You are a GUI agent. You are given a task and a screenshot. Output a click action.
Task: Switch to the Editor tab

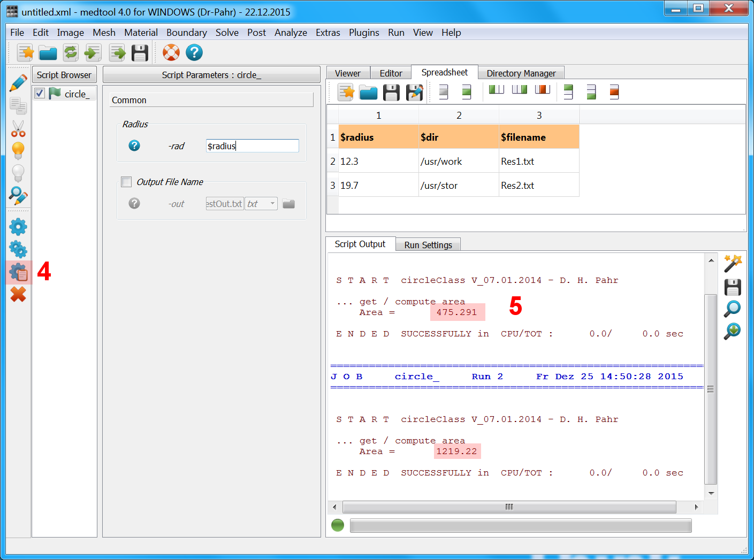(x=391, y=73)
